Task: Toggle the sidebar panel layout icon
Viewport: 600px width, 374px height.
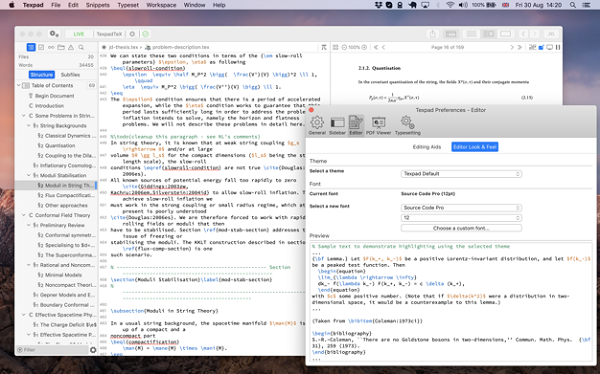Action: click(x=451, y=34)
